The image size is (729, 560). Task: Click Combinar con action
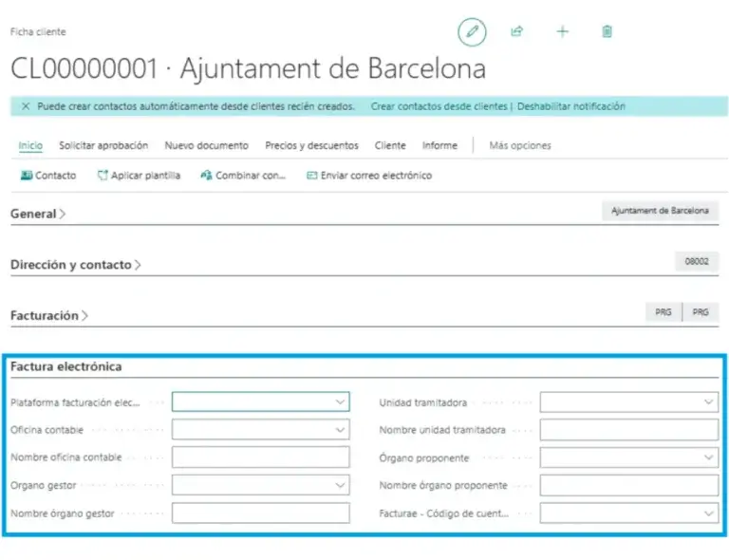tap(243, 176)
